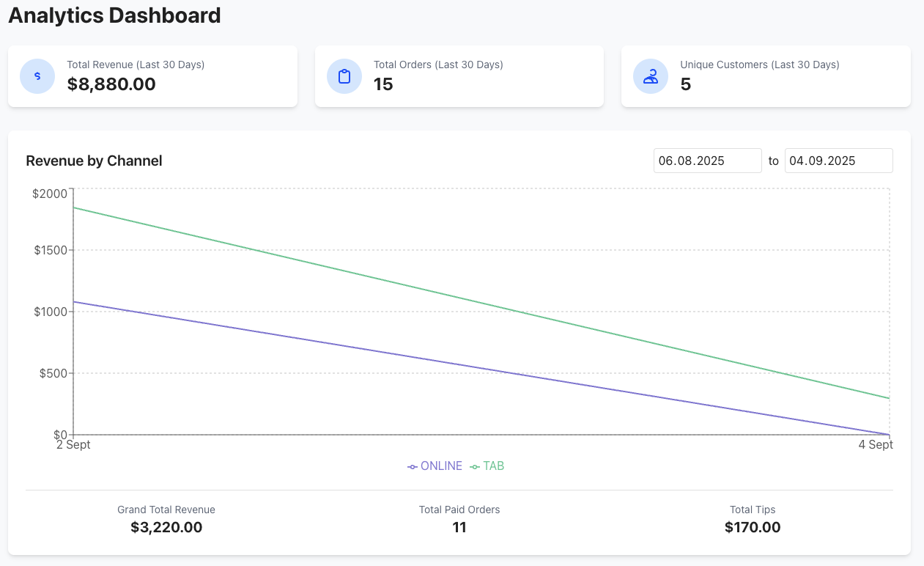Screen dimensions: 924x566
Task: Toggle the TAB series in legend
Action: click(x=493, y=466)
